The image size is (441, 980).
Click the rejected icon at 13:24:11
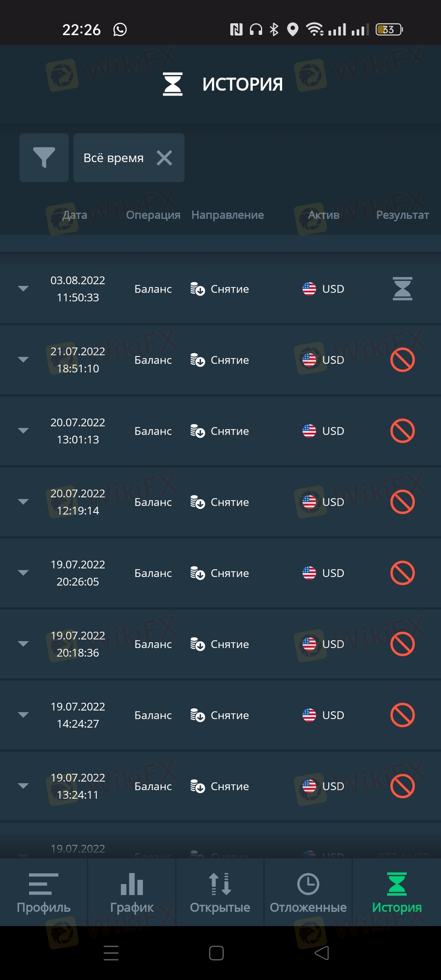click(x=402, y=786)
